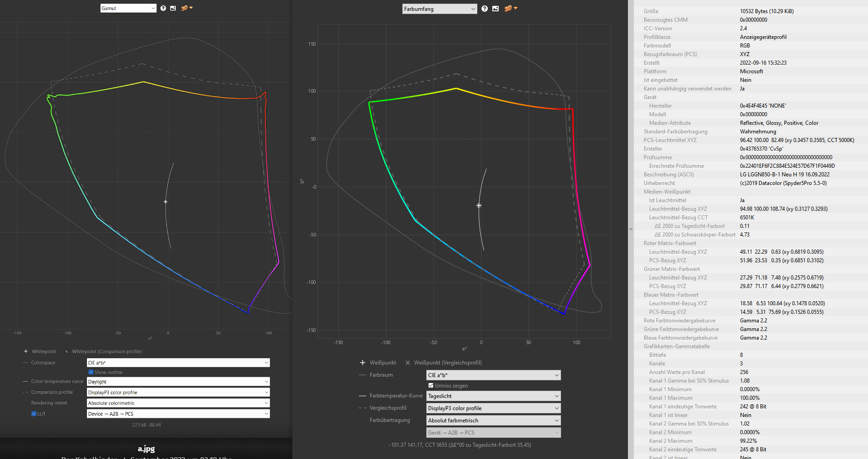Click the "Roter Matrix-Farbwert" section heading
Image resolution: width=868 pixels, height=459 pixels.
(x=670, y=243)
